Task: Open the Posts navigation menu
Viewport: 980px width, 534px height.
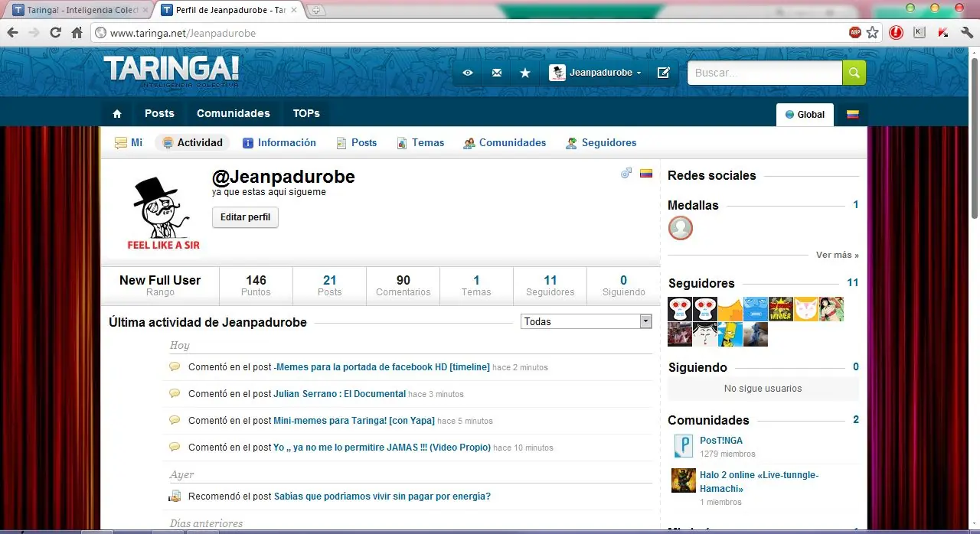Action: tap(159, 113)
